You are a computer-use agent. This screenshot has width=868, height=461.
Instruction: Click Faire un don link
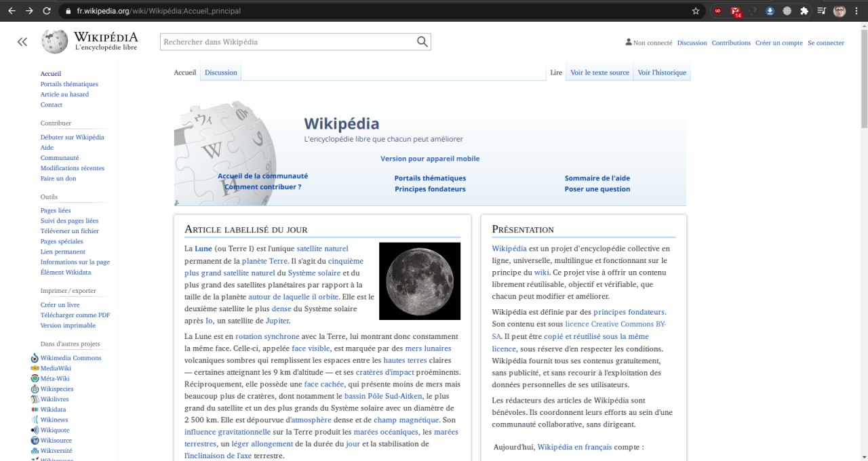[58, 178]
